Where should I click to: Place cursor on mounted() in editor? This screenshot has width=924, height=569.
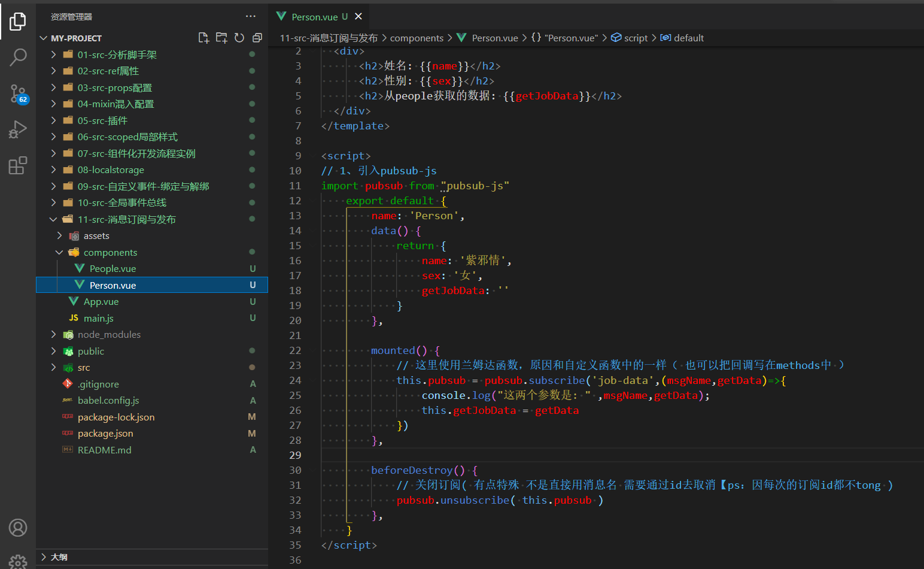[399, 350]
